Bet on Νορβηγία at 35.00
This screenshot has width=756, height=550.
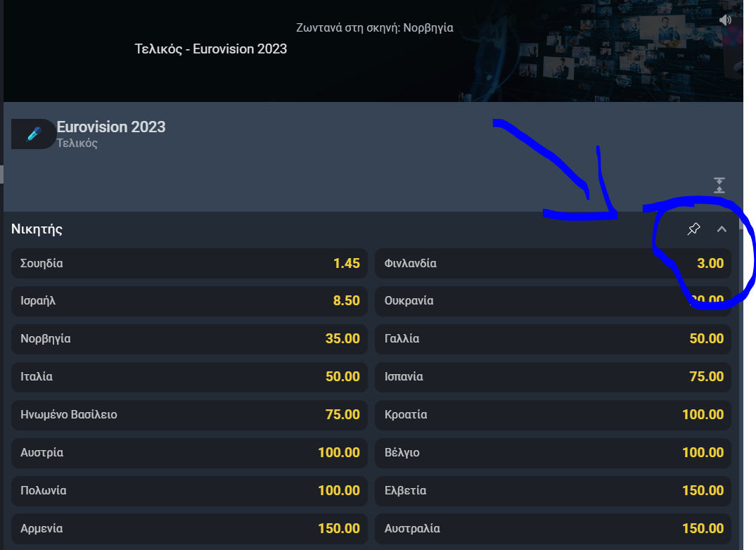[x=189, y=339]
